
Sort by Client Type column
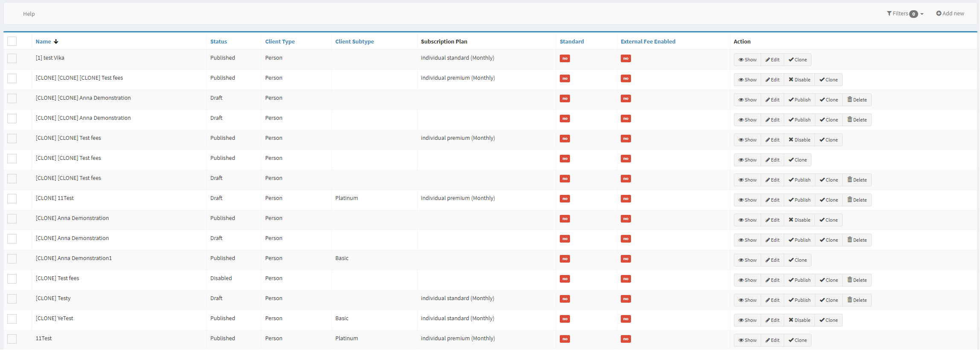[280, 41]
